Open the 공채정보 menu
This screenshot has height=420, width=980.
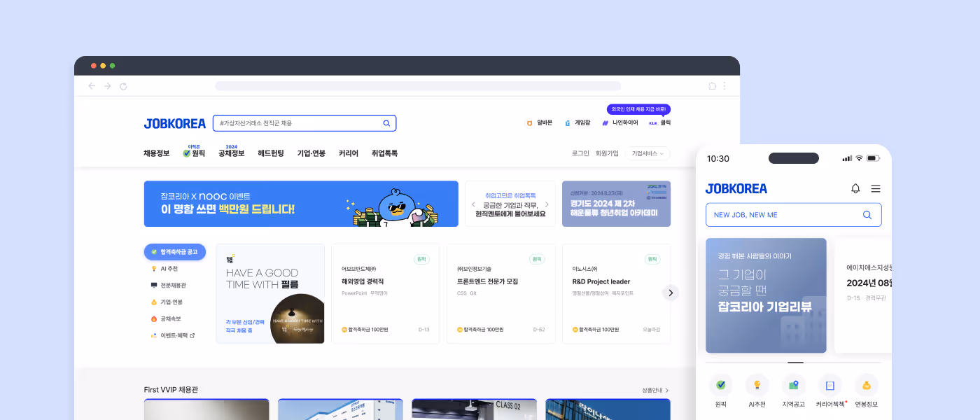[232, 153]
